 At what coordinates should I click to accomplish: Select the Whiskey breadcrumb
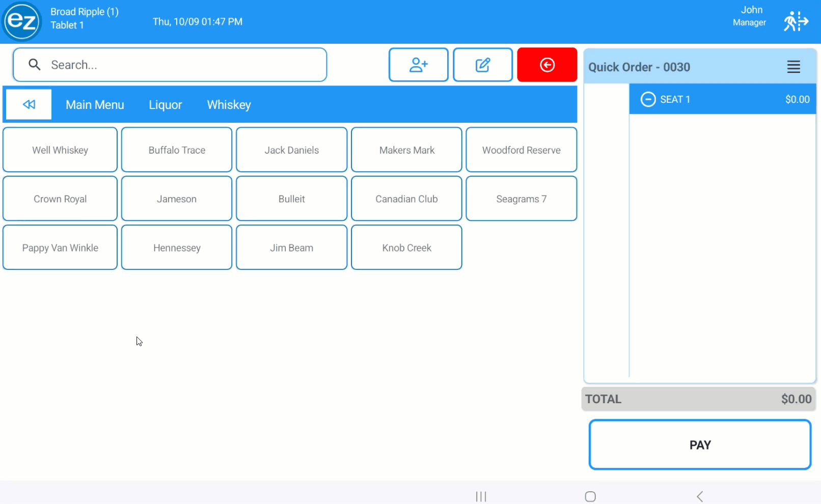pos(229,105)
